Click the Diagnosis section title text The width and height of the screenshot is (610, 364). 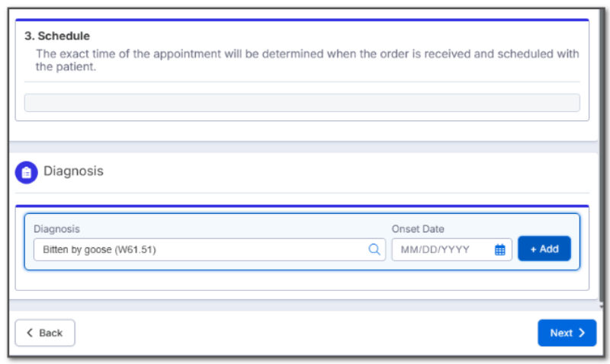pos(73,171)
